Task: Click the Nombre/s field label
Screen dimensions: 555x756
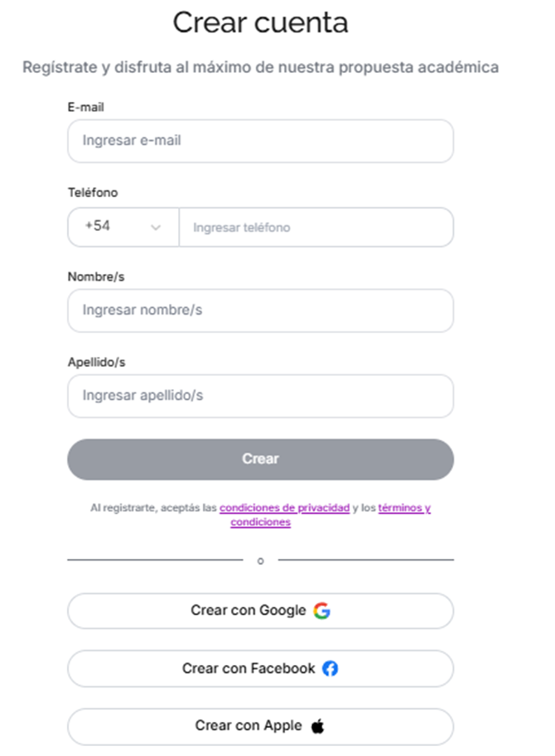Action: pos(96,277)
